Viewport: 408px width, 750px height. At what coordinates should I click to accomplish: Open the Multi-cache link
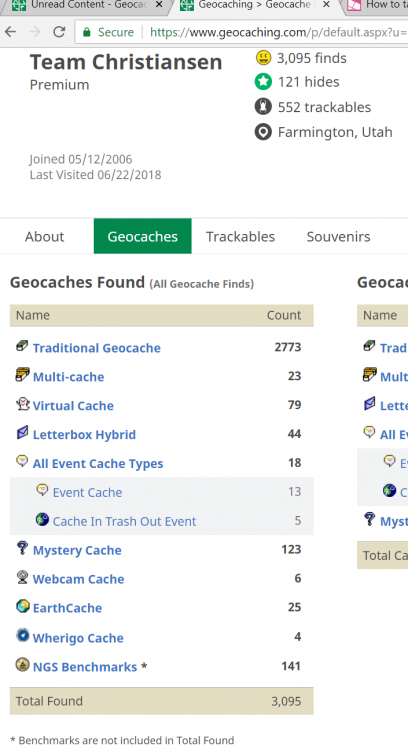(x=68, y=376)
